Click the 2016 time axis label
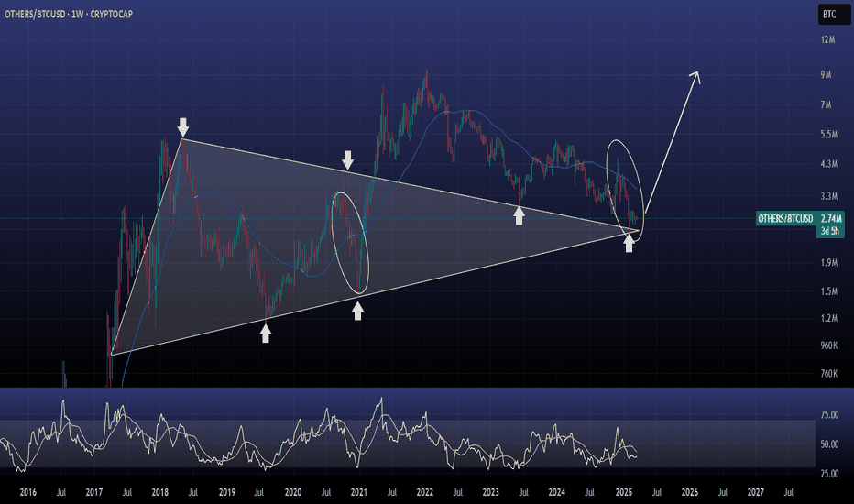Screen dimensions: 854x504 point(27,493)
